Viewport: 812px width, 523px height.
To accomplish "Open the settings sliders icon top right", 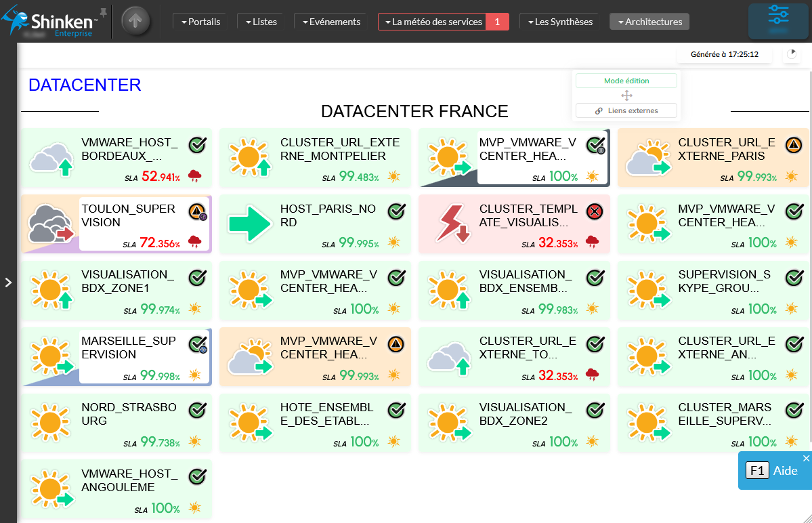I will pyautogui.click(x=778, y=19).
